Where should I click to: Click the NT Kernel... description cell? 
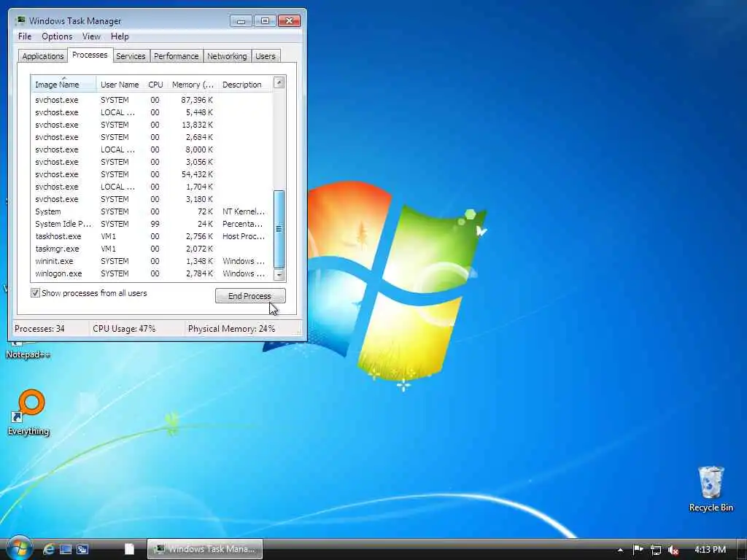(243, 211)
